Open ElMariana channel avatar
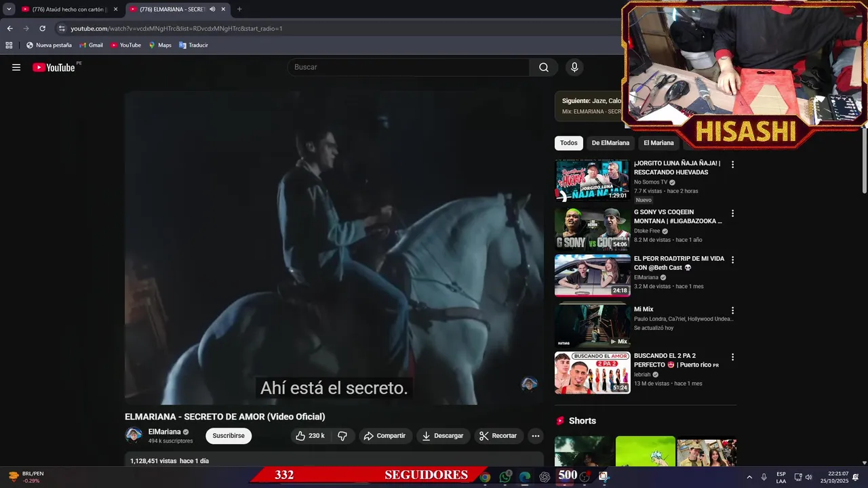 (x=134, y=436)
